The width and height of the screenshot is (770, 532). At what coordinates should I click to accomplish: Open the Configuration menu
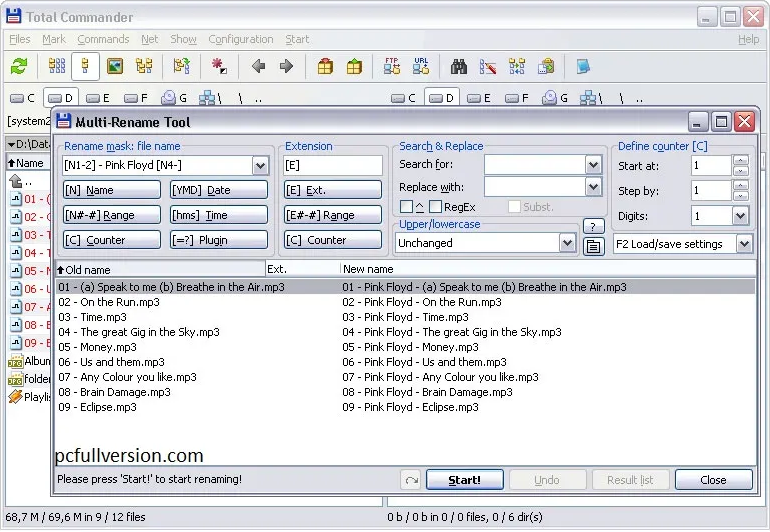tap(241, 39)
